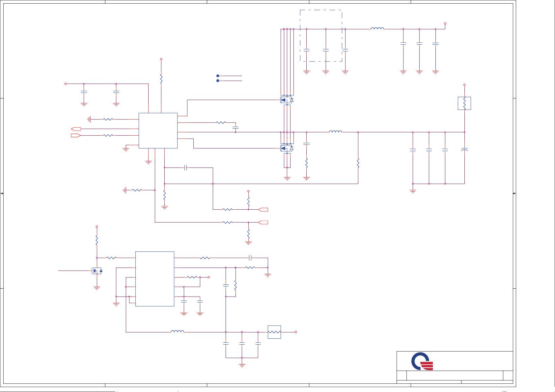The height and width of the screenshot is (392, 555).
Task: Select the polarized capacitor at far right
Action: point(464,150)
